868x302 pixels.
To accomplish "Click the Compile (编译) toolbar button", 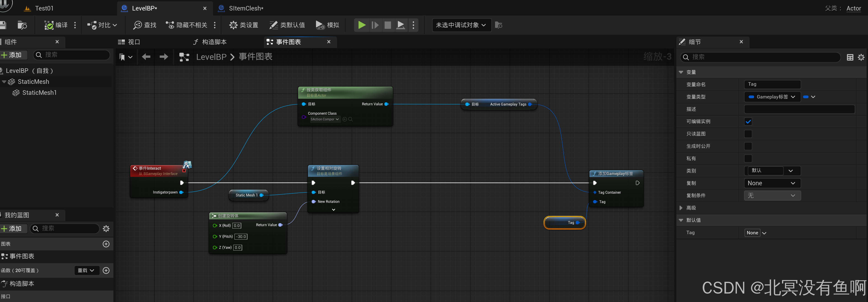I will pyautogui.click(x=56, y=25).
